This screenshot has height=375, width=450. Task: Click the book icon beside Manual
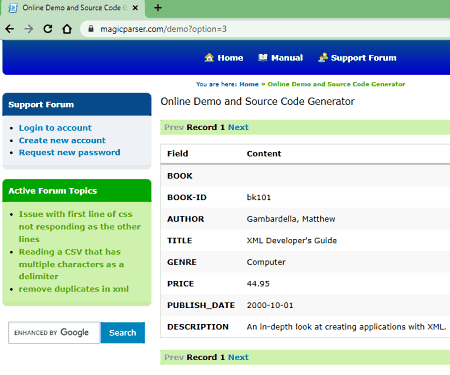click(x=263, y=57)
